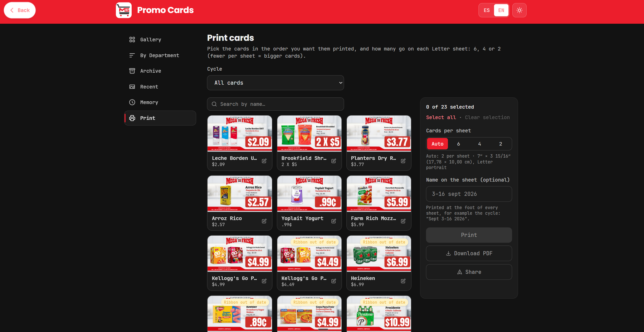The width and height of the screenshot is (644, 332).
Task: Edit the Brookfield Shredded card
Action: click(x=333, y=161)
